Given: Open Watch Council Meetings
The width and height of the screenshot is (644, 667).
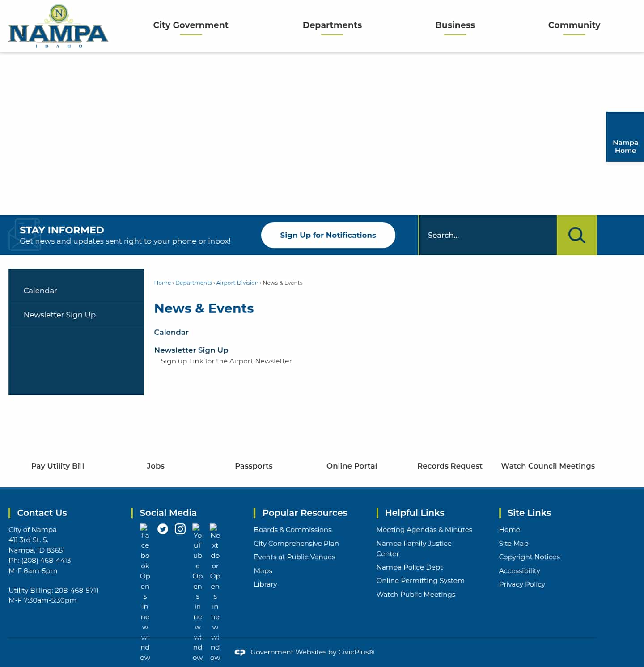Looking at the screenshot, I should tap(548, 466).
